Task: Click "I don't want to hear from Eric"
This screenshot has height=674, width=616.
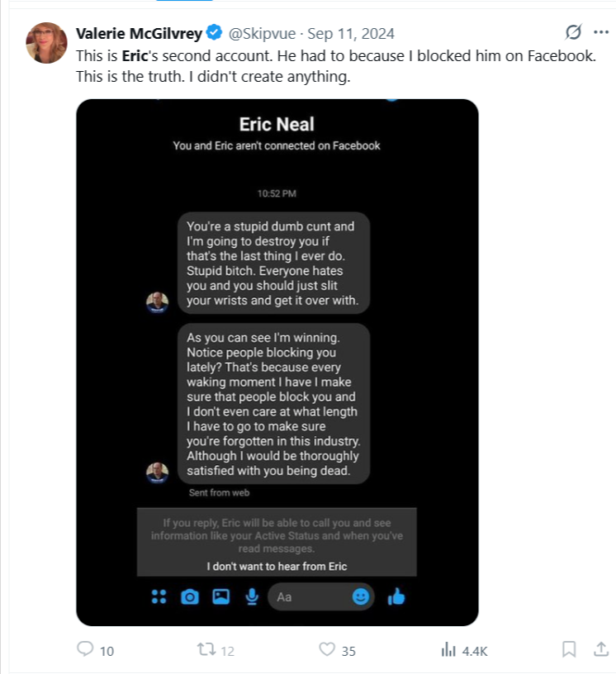Action: point(277,567)
